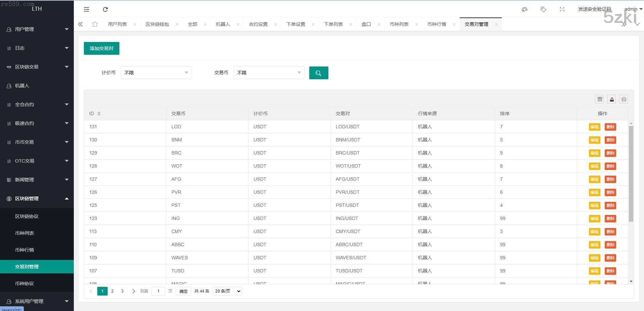Image resolution: width=644 pixels, height=311 pixels.
Task: Click the page number input field
Action: 158,291
